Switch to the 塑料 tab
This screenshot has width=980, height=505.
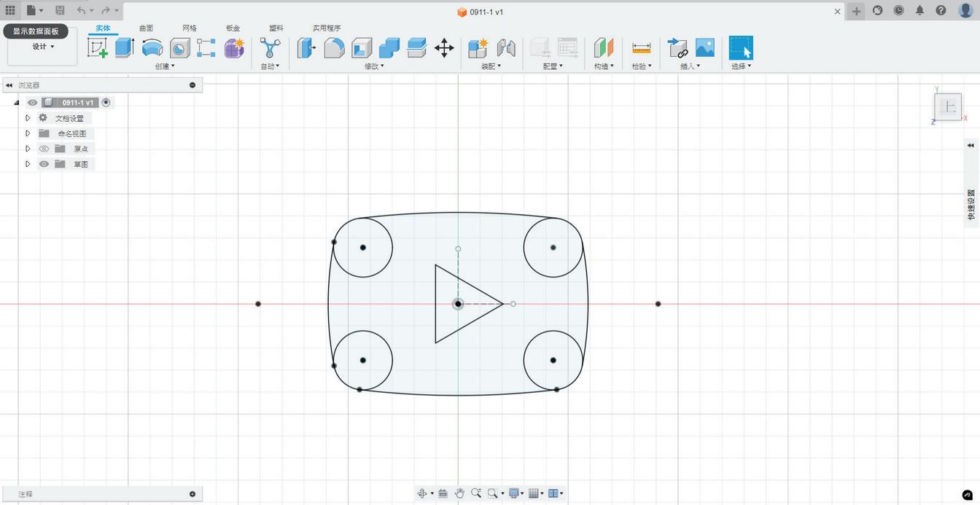click(276, 28)
